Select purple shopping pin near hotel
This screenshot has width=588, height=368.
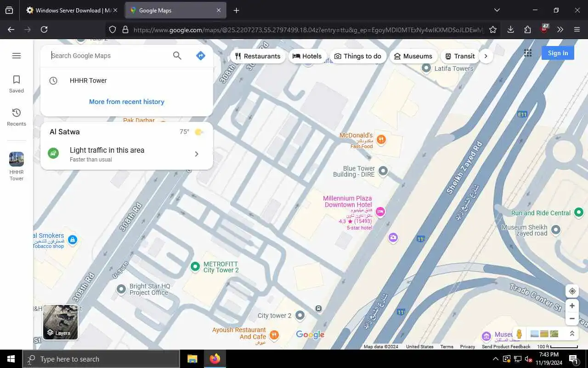click(393, 237)
